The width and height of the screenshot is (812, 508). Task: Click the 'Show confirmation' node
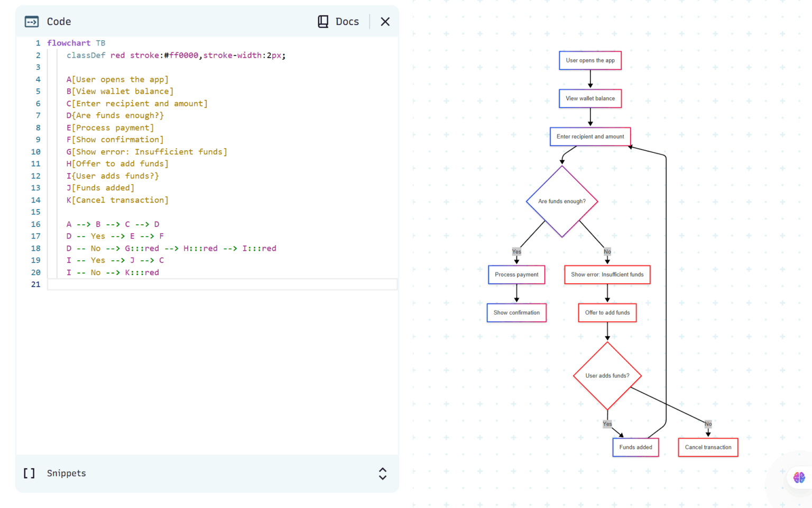pos(516,313)
